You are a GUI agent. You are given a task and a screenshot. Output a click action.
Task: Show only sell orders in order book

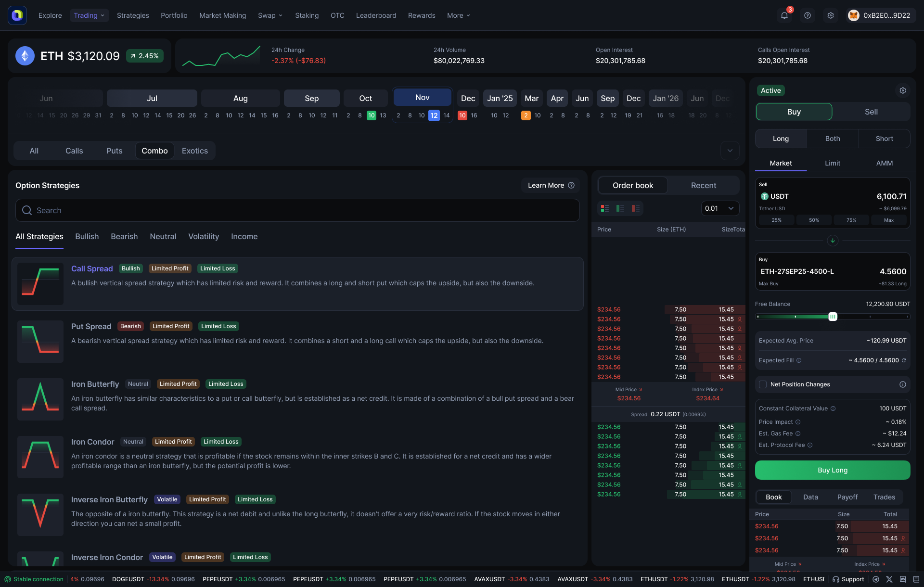(636, 208)
